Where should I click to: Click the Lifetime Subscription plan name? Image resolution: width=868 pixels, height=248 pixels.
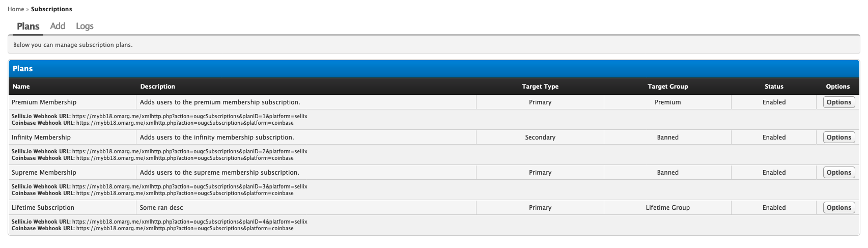point(43,207)
